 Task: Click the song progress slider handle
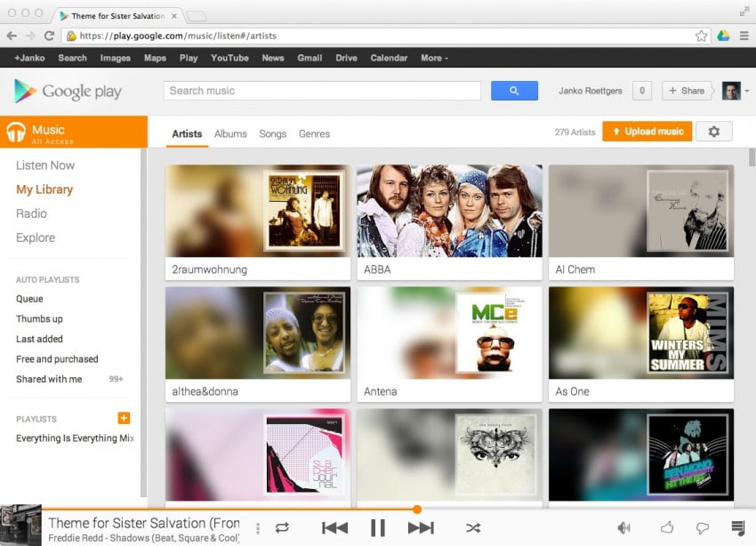[417, 510]
